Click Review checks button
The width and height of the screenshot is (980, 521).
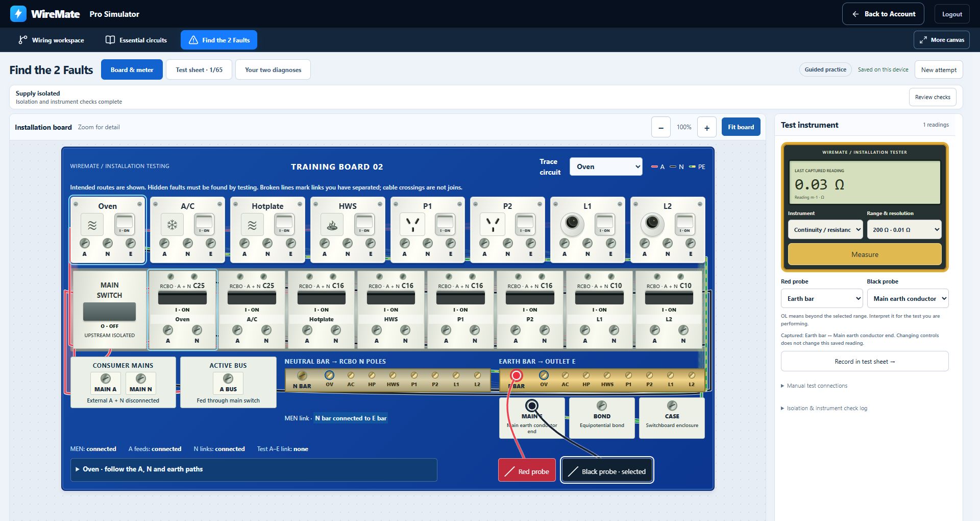coord(933,97)
